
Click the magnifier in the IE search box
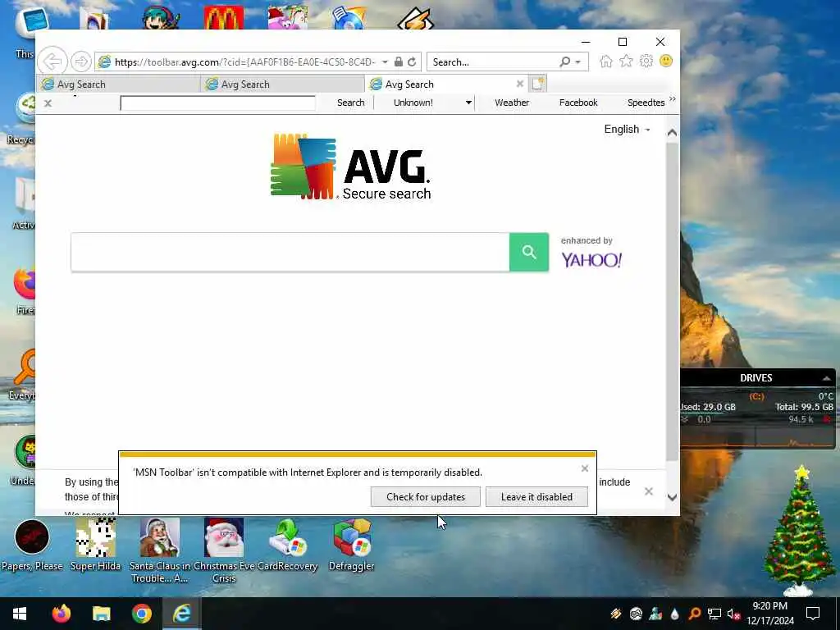pos(564,62)
